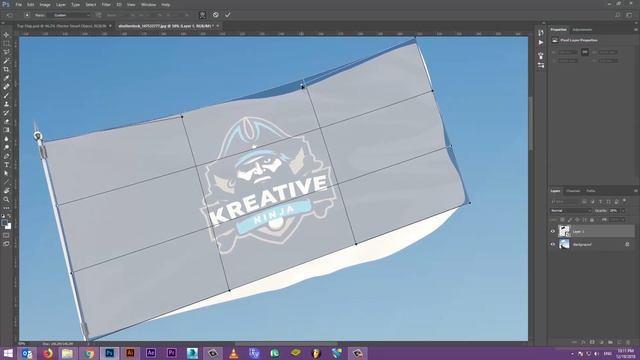
Task: Select the Eyedropper tool
Action: (x=6, y=78)
